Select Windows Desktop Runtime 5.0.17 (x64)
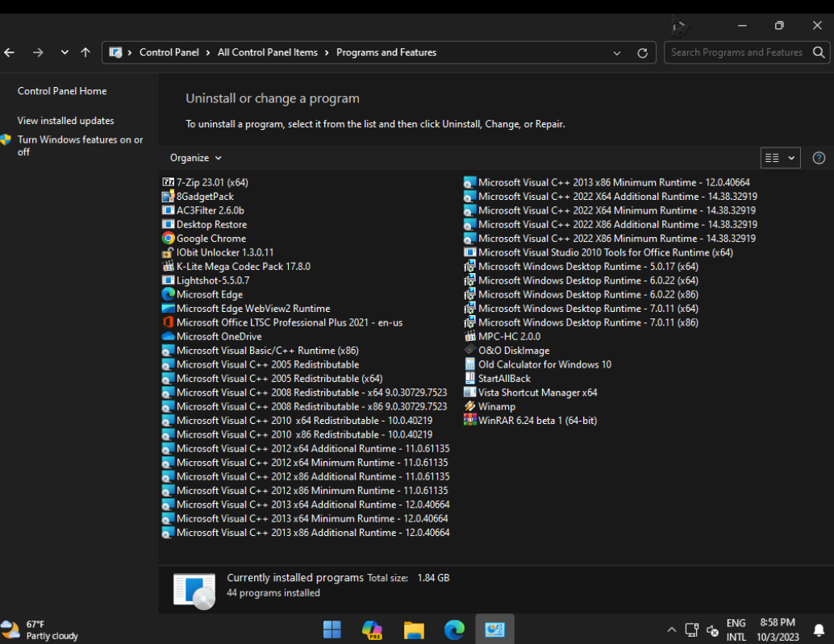 pyautogui.click(x=582, y=267)
